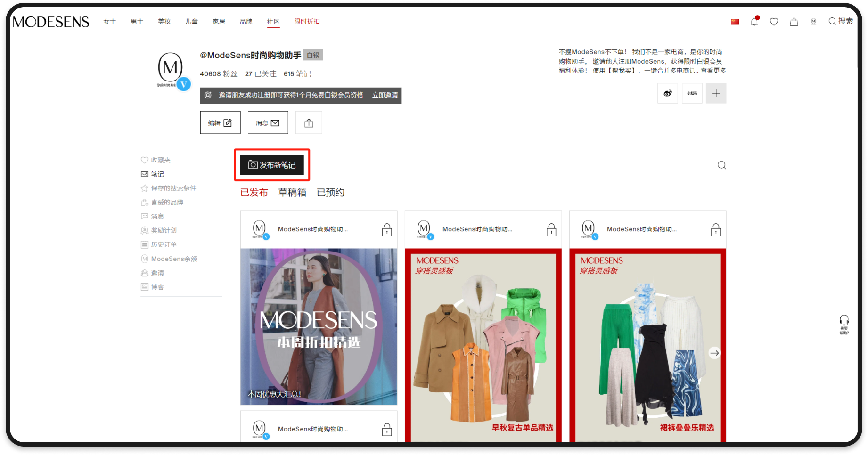The width and height of the screenshot is (868, 455).
Task: Click the 立即邀请 link
Action: click(x=385, y=95)
